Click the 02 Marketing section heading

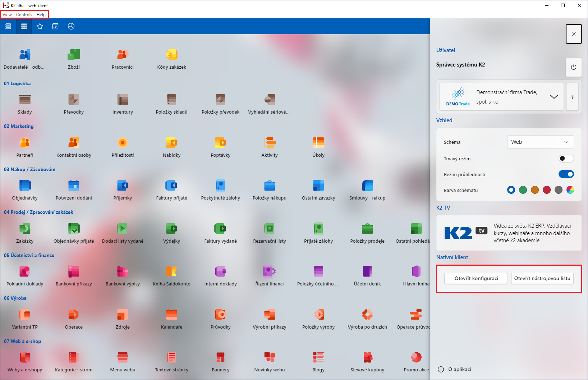[x=19, y=126]
